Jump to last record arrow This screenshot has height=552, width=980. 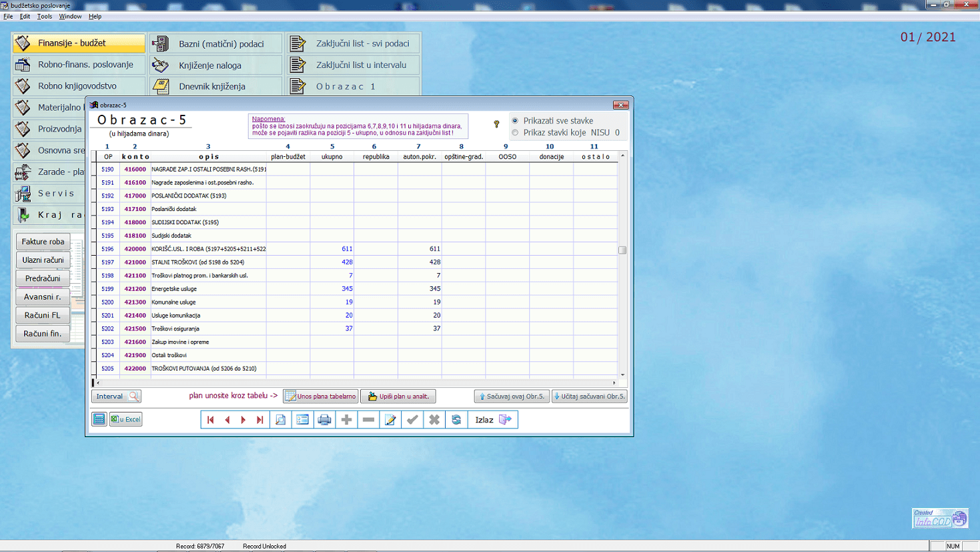(x=260, y=420)
